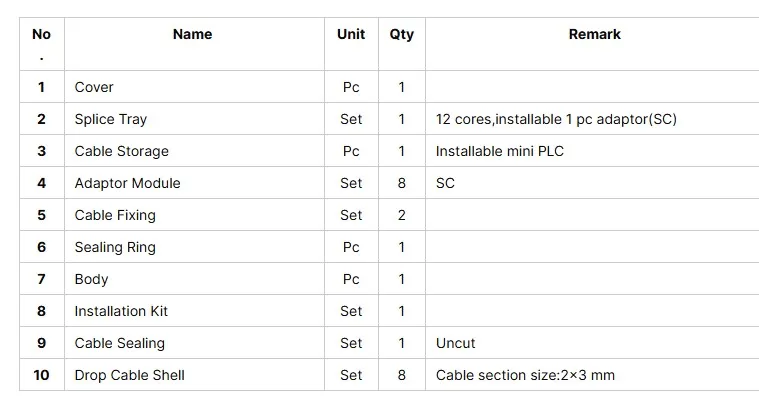Select the row number 10 cell

[x=41, y=375]
